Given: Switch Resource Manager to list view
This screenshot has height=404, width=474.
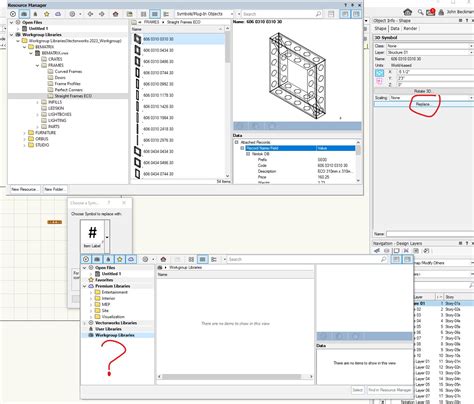Looking at the screenshot, I should [155, 14].
